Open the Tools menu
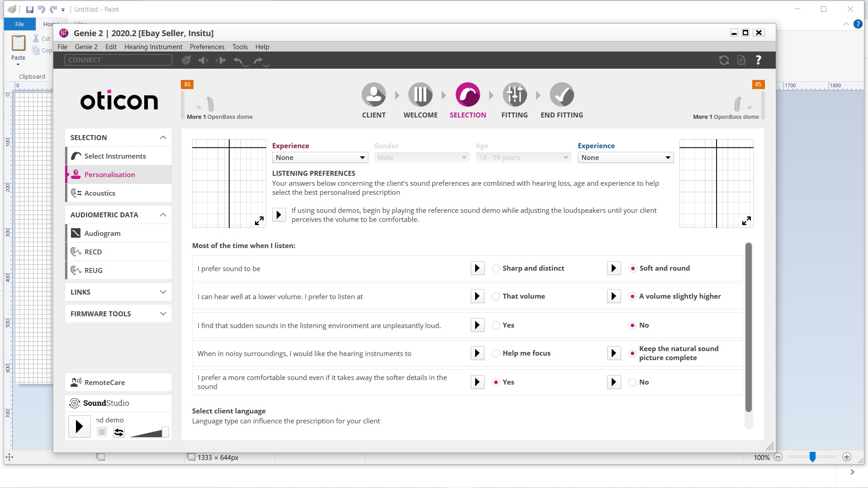Screen dimensions: 868x488 (240, 47)
